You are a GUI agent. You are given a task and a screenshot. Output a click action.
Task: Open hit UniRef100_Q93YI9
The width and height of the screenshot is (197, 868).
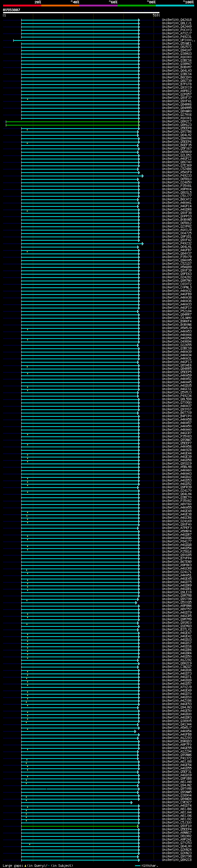(x=176, y=88)
